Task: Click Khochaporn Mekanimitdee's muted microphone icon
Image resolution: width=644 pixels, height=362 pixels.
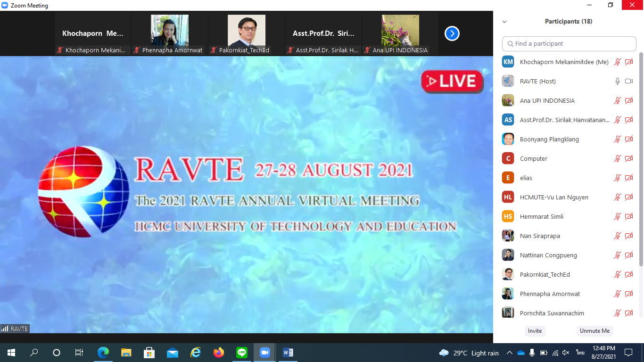Action: pos(618,62)
